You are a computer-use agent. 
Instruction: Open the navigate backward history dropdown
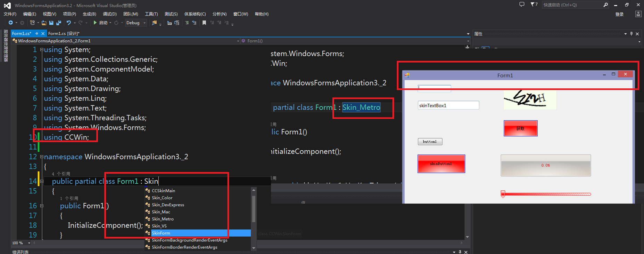pyautogui.click(x=16, y=23)
